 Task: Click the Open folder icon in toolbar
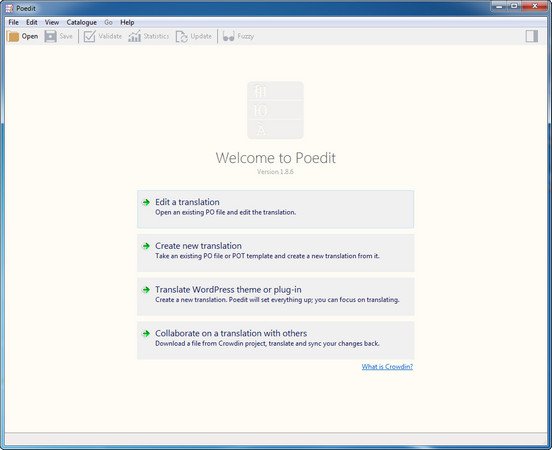13,36
